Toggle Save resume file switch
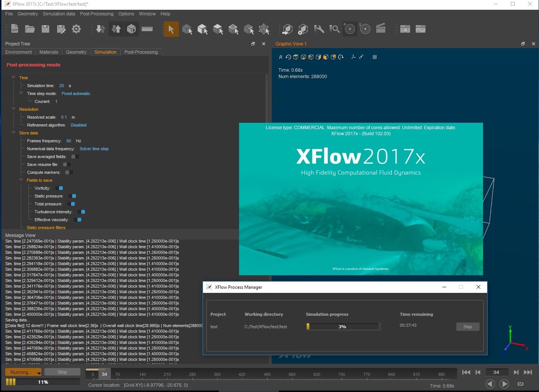 tap(67, 164)
